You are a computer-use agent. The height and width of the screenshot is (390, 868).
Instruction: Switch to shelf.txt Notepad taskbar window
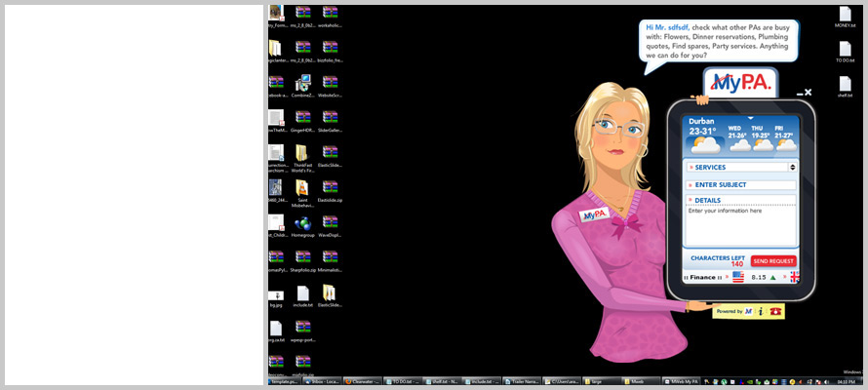[443, 381]
